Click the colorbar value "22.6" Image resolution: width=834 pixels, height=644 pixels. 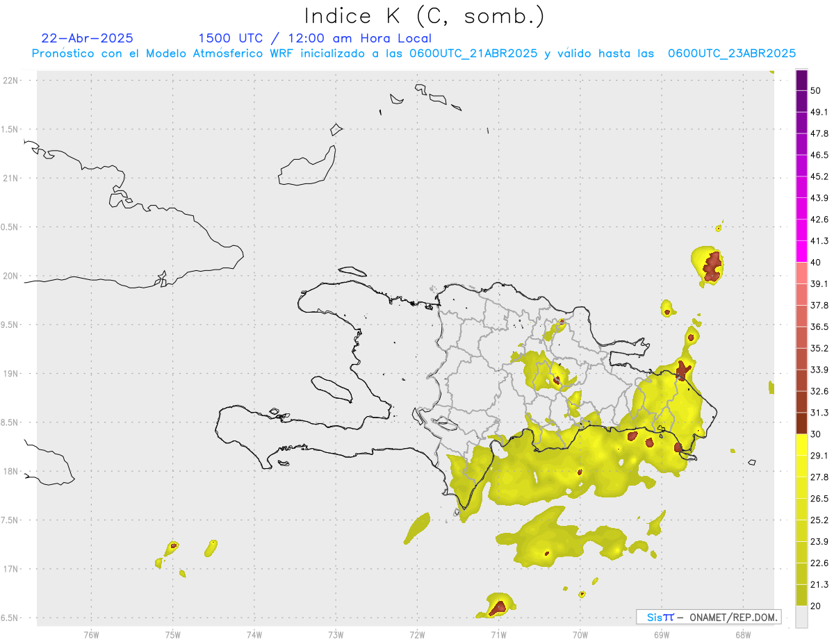[819, 563]
